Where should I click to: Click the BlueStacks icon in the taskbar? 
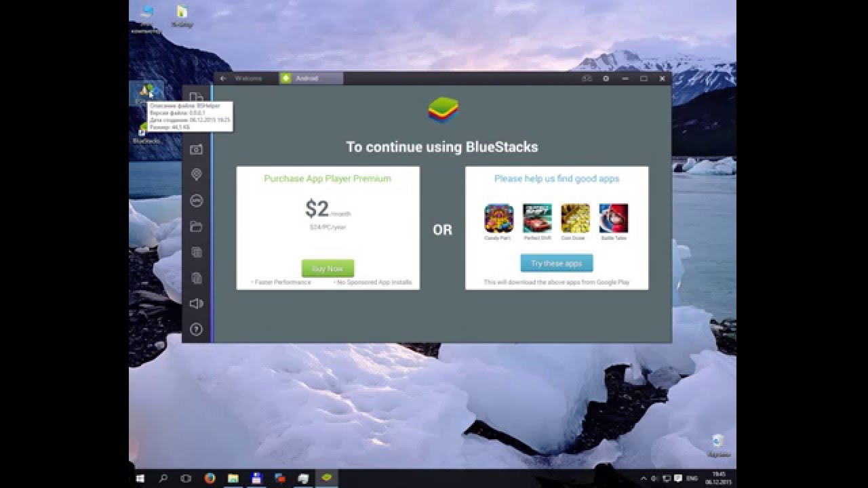click(327, 479)
